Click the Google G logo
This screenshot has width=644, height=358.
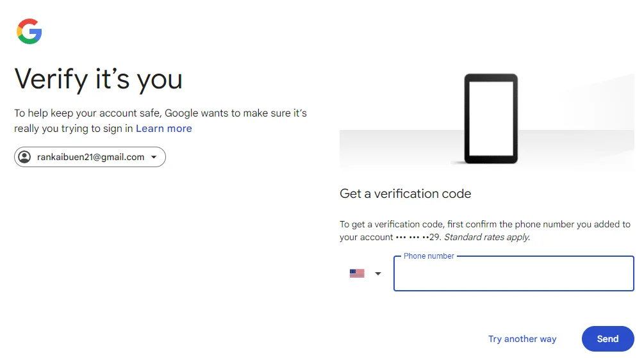[29, 31]
